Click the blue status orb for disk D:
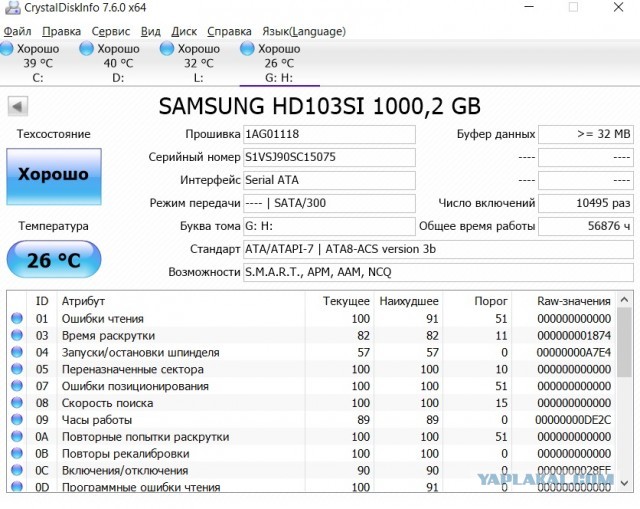640x509 pixels. (x=86, y=48)
